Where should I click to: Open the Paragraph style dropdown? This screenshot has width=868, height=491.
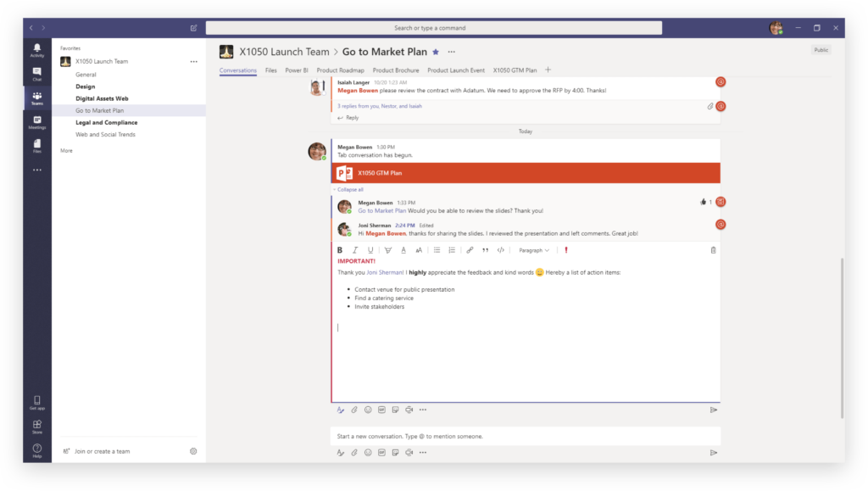pos(534,250)
